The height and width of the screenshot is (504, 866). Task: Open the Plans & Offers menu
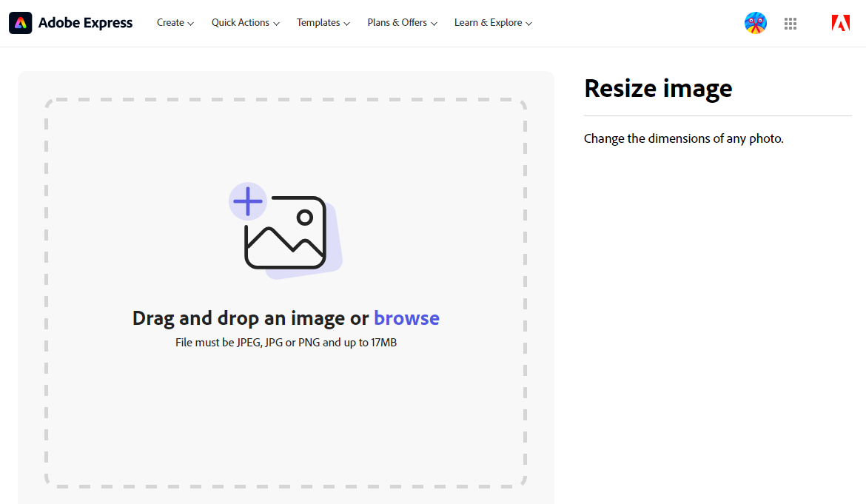(x=397, y=23)
